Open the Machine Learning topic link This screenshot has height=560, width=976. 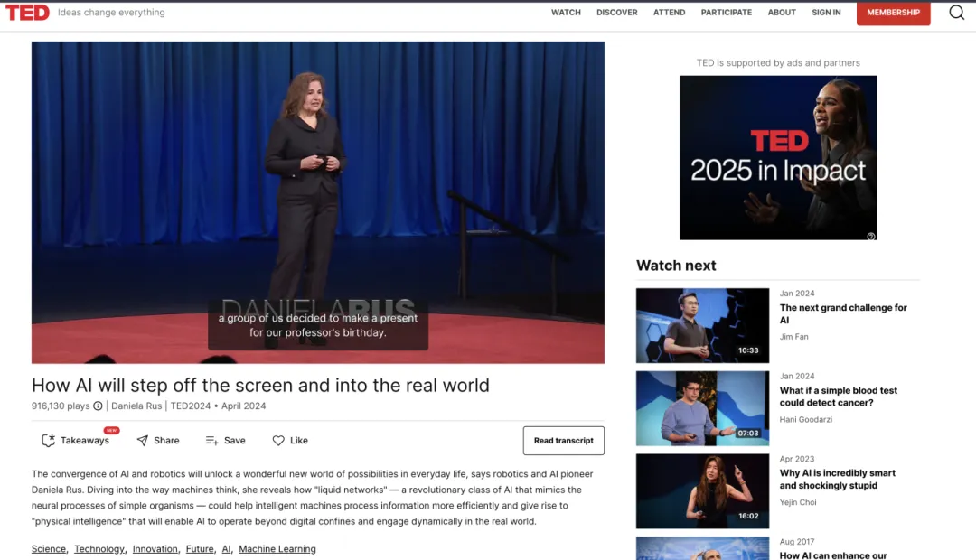tap(277, 549)
